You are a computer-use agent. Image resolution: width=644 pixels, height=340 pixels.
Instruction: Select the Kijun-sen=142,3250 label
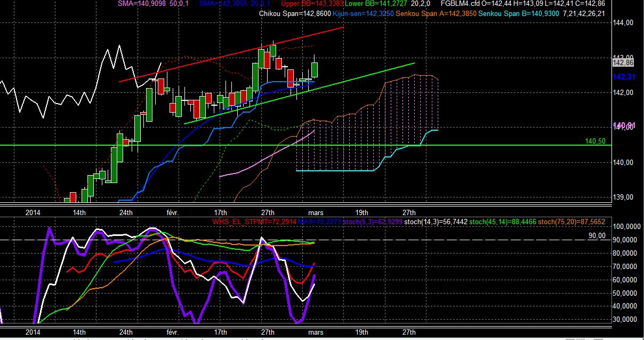tap(362, 13)
